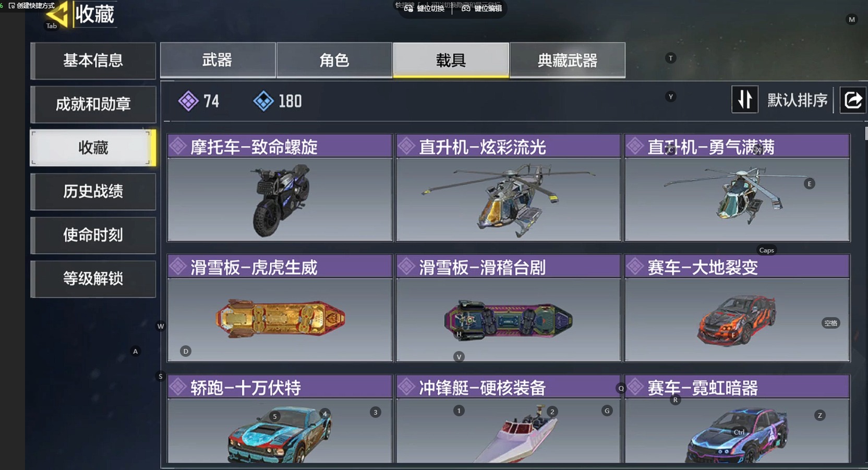
Task: Click the yellow back arrow beside 收藏
Action: pos(58,14)
